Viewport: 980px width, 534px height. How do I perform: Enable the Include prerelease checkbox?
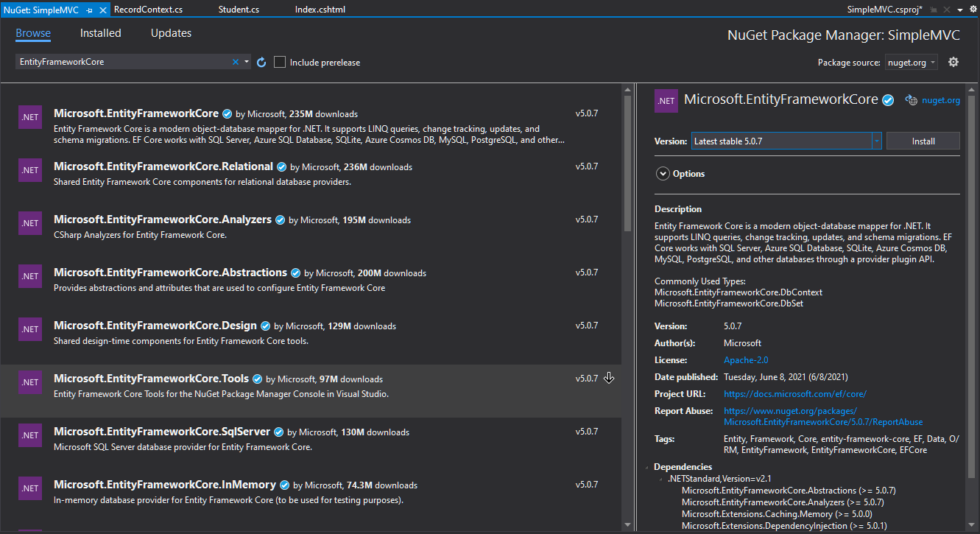[x=280, y=63]
